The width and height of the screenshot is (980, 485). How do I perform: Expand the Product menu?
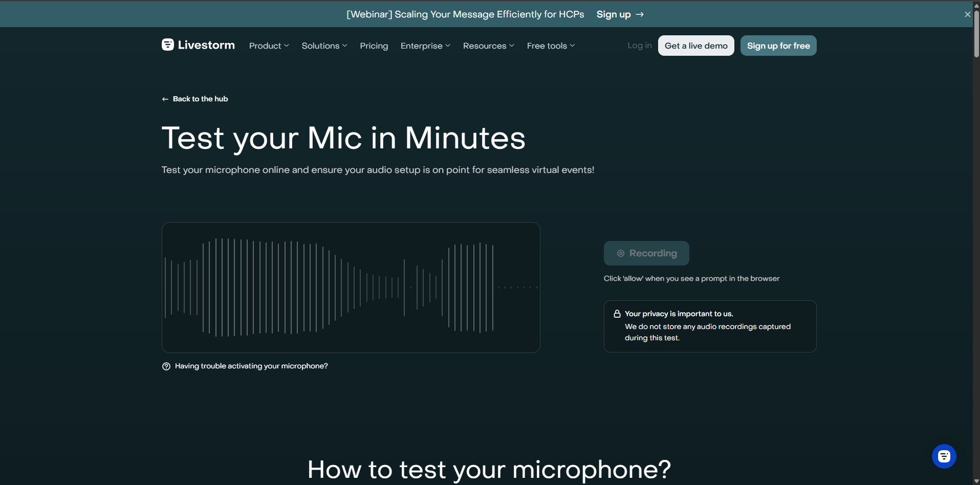(x=269, y=46)
